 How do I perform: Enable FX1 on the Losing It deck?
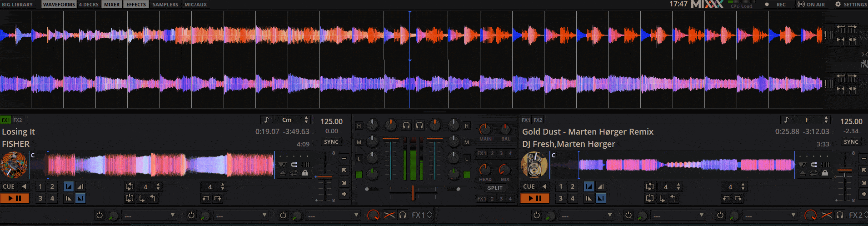click(x=5, y=120)
